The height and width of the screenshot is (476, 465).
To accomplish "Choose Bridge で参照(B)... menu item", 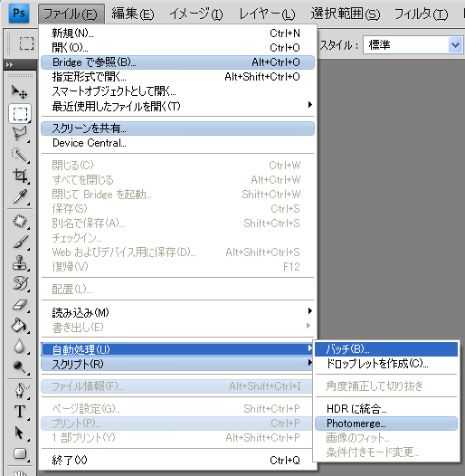I will coord(178,62).
